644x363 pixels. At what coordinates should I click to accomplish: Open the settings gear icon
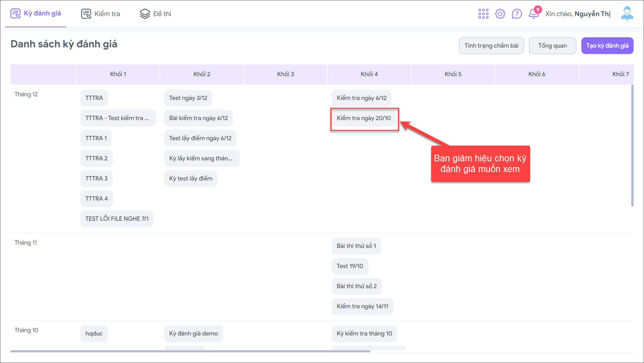pos(500,14)
